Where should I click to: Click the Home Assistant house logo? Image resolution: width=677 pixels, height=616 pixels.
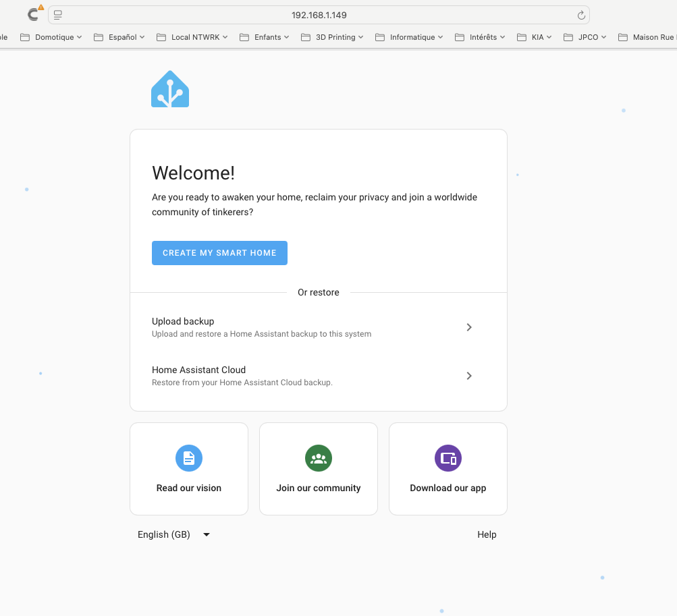pyautogui.click(x=170, y=89)
